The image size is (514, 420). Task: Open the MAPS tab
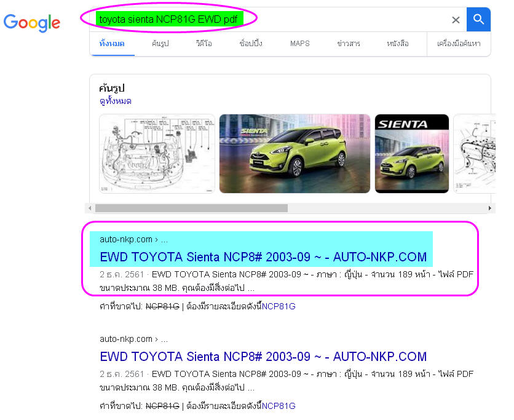(299, 44)
